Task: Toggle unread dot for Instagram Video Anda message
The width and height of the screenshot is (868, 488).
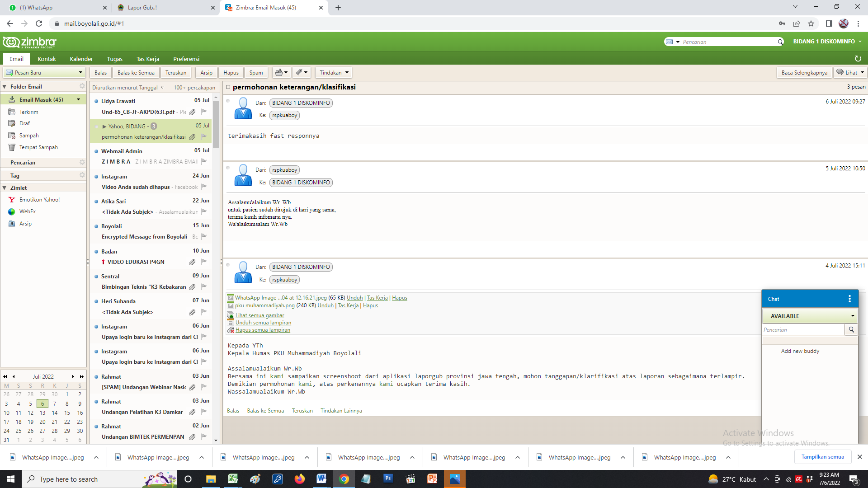Action: 96,177
